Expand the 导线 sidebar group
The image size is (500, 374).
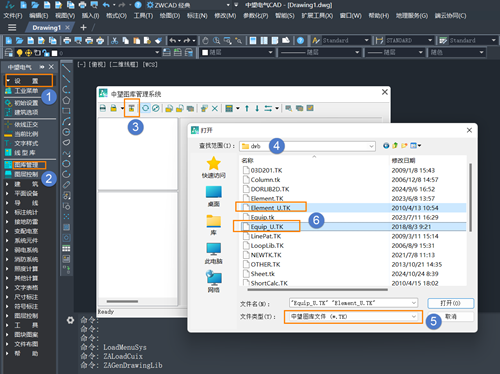pos(22,203)
